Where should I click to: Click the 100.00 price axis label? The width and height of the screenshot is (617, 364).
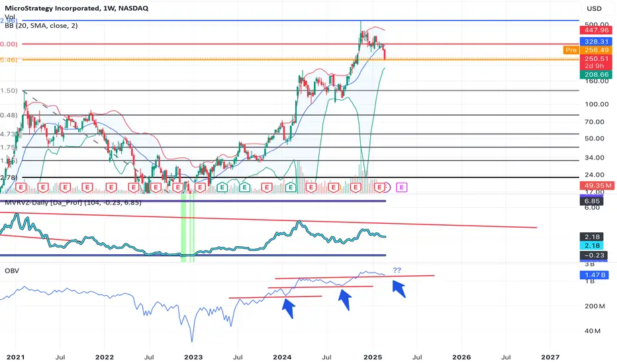(x=596, y=104)
